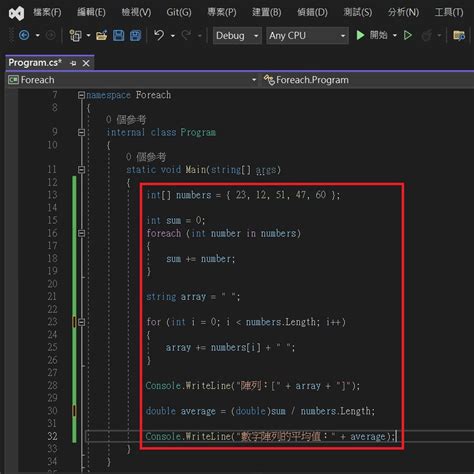
Task: Pin the Program.cs tab with the pin icon
Action: (x=73, y=63)
